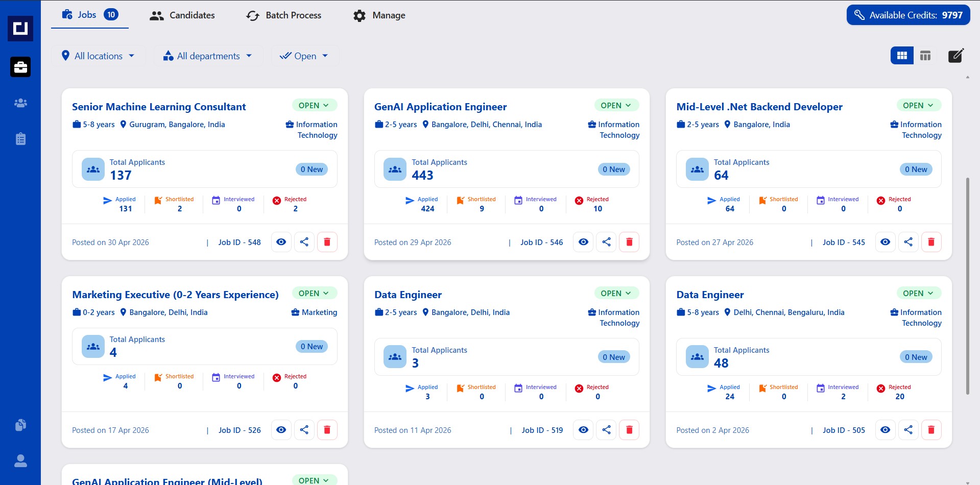This screenshot has height=485, width=980.
Task: Expand the All locations filter
Action: [x=98, y=56]
